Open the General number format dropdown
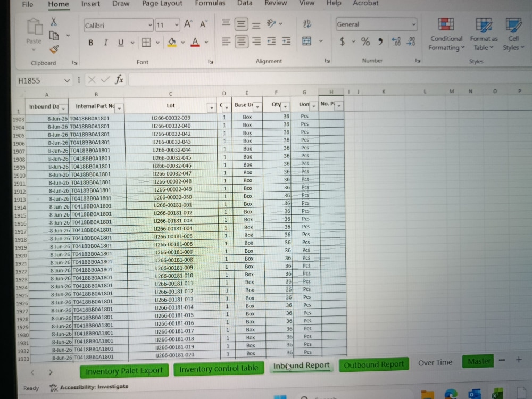 coord(413,24)
